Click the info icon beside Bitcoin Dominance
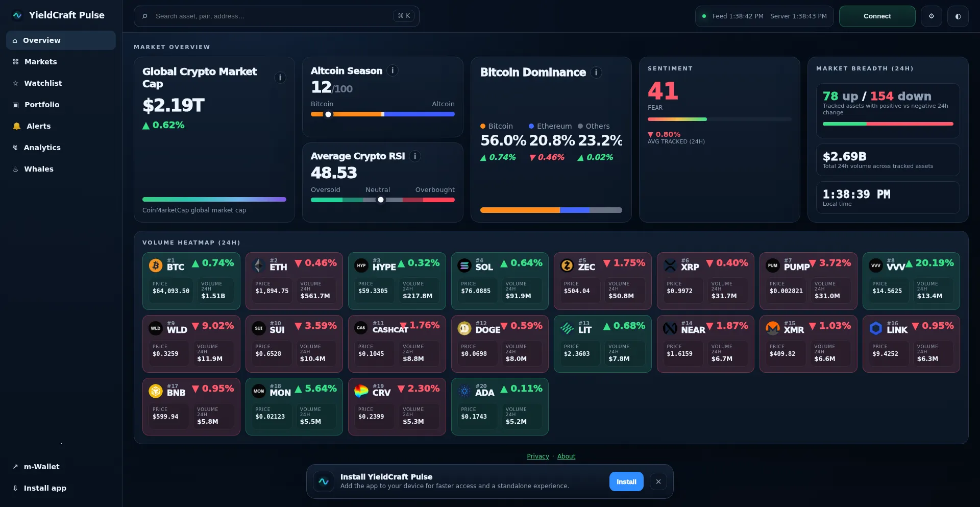980x507 pixels. [596, 73]
